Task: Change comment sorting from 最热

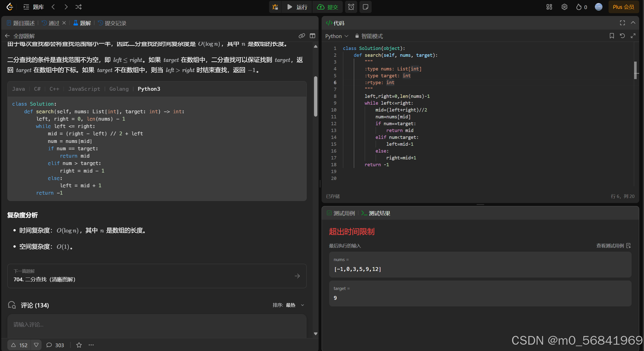Action: tap(294, 305)
